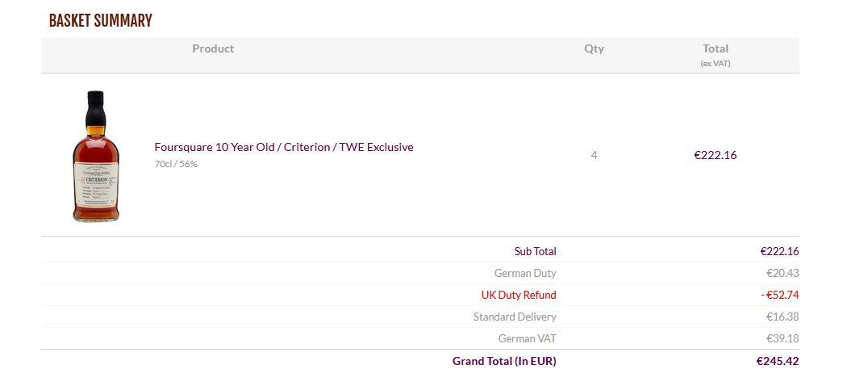
Task: Click the Sub Total label
Action: click(535, 251)
